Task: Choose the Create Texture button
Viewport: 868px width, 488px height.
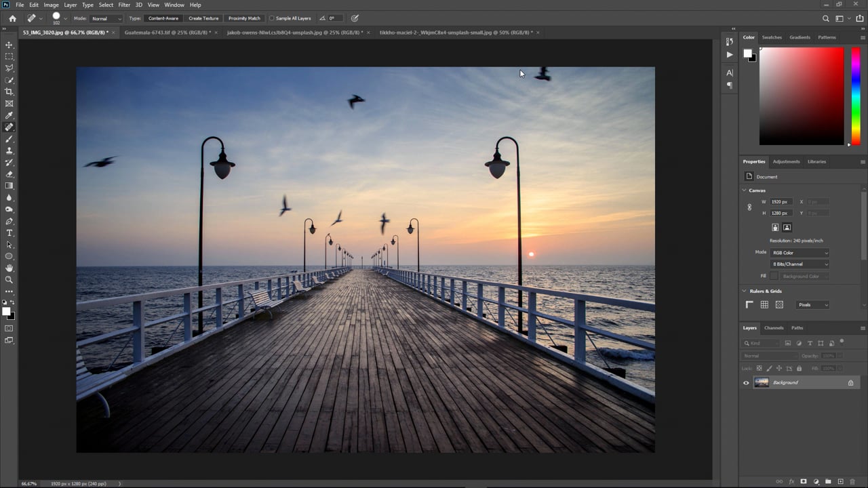Action: 203,18
